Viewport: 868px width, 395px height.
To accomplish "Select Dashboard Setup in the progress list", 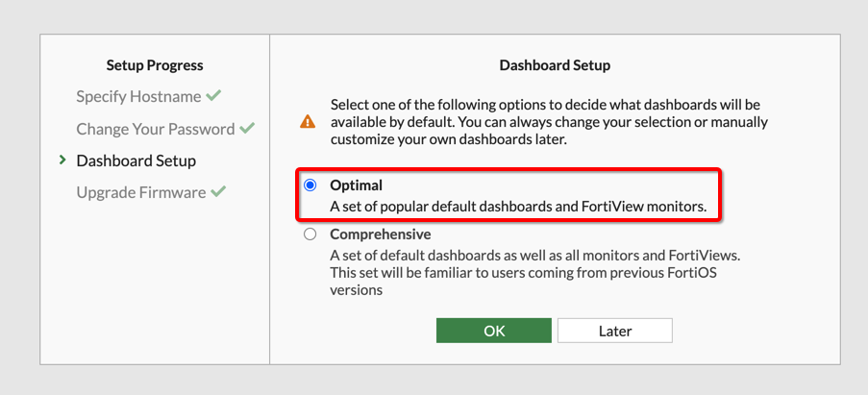I will pyautogui.click(x=136, y=160).
